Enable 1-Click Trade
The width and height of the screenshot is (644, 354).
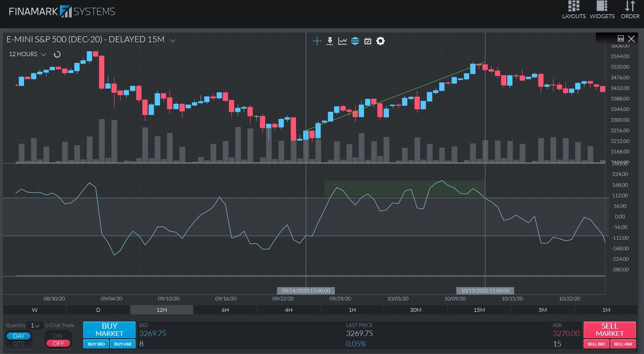coord(58,335)
